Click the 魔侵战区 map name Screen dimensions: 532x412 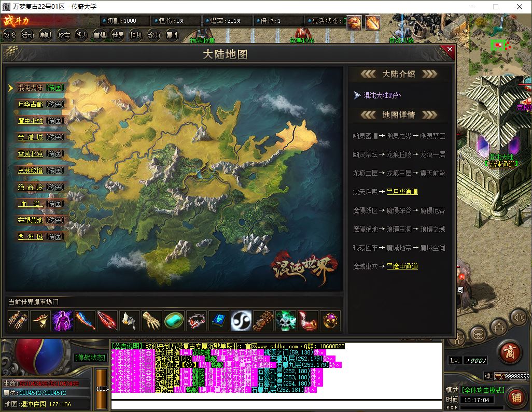click(366, 210)
